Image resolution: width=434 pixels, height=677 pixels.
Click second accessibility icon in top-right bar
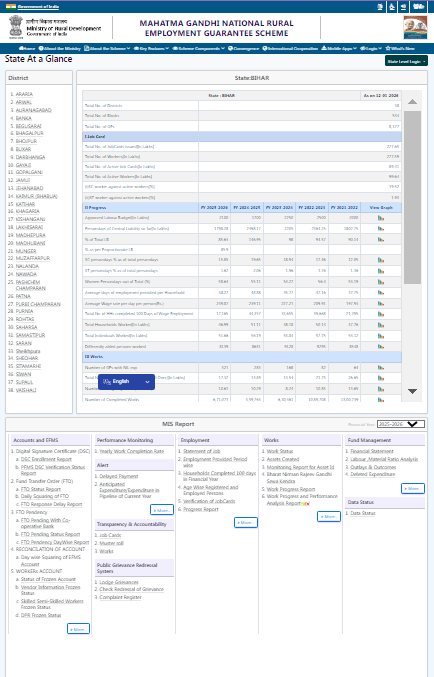[x=392, y=6]
